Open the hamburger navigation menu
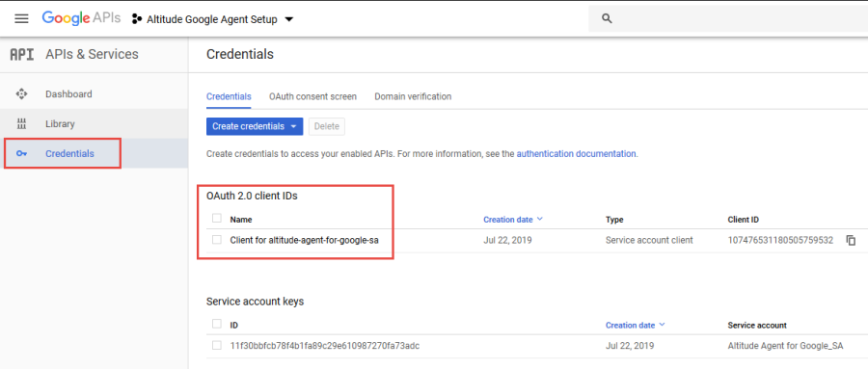This screenshot has width=868, height=369. 21,19
